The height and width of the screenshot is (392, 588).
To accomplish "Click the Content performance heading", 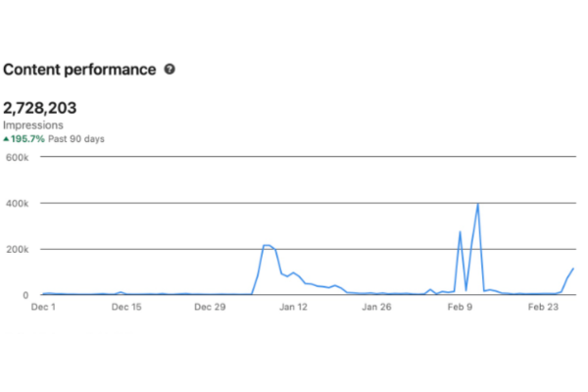I will [79, 70].
